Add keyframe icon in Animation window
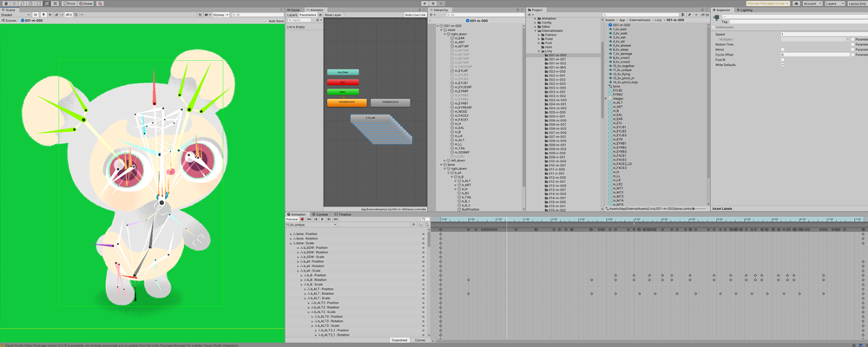Viewport: 868px width, 347px height. point(413,225)
